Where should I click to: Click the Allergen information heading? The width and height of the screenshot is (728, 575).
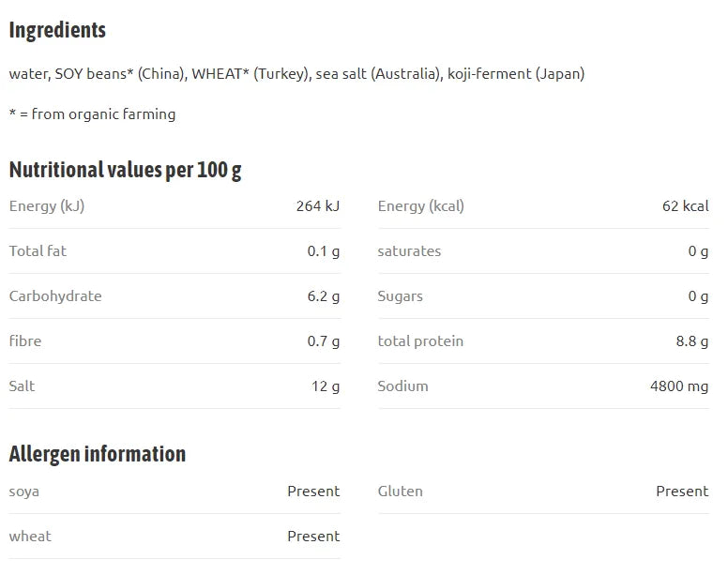[98, 454]
